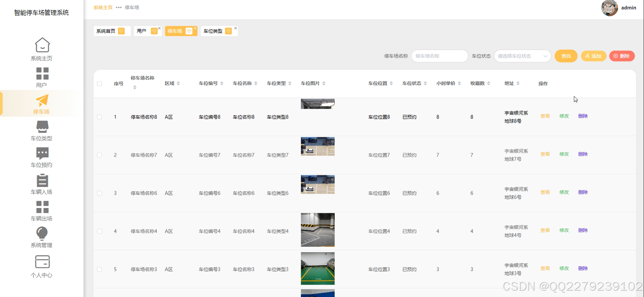Screen dimensions: 644x297
Task: Click the 添加 add button
Action: (593, 56)
